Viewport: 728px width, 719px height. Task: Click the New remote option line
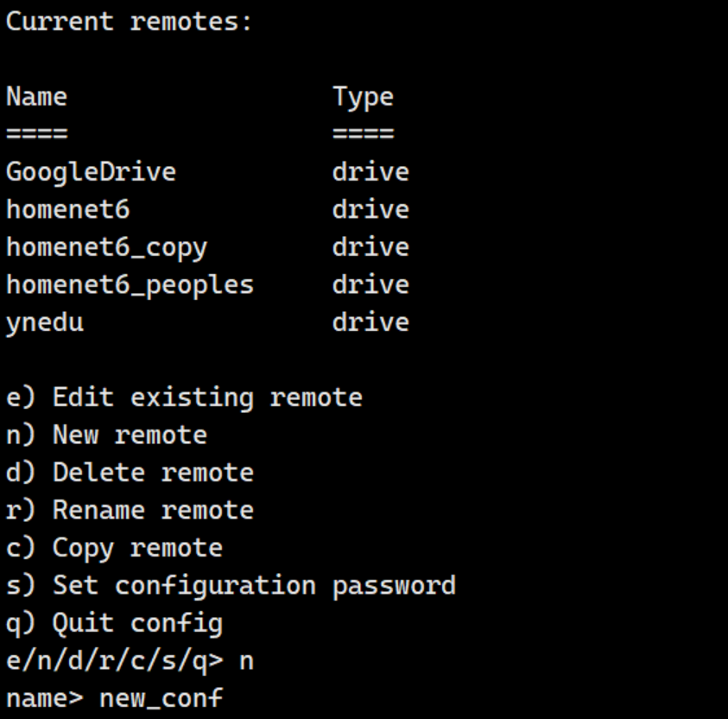106,435
